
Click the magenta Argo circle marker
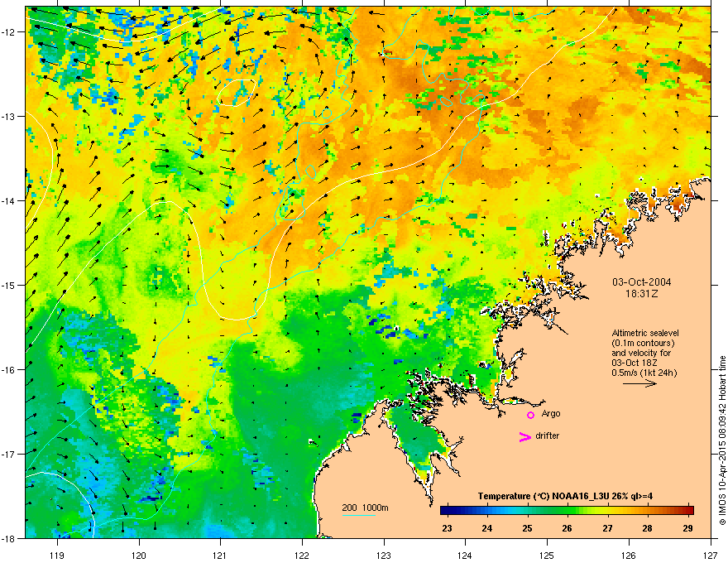[x=530, y=415]
